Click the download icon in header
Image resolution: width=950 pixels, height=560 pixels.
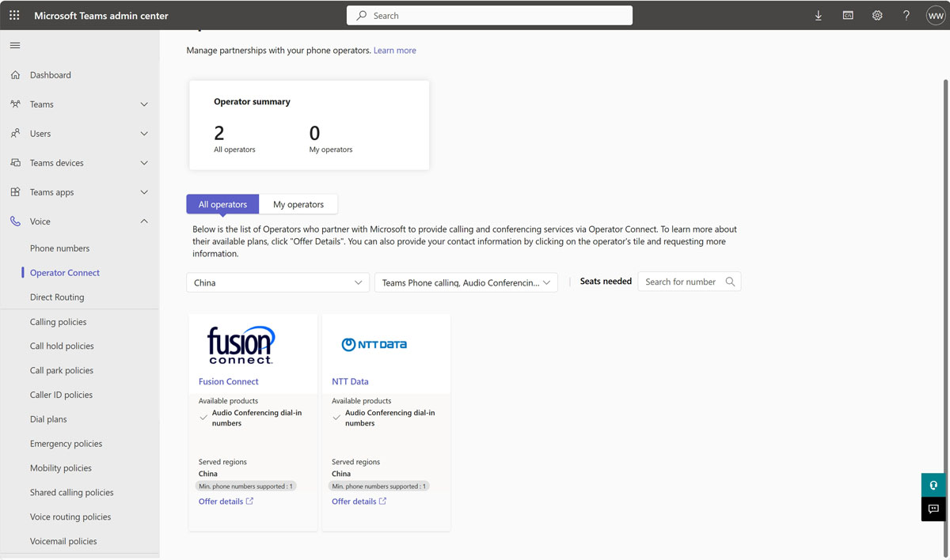point(819,15)
